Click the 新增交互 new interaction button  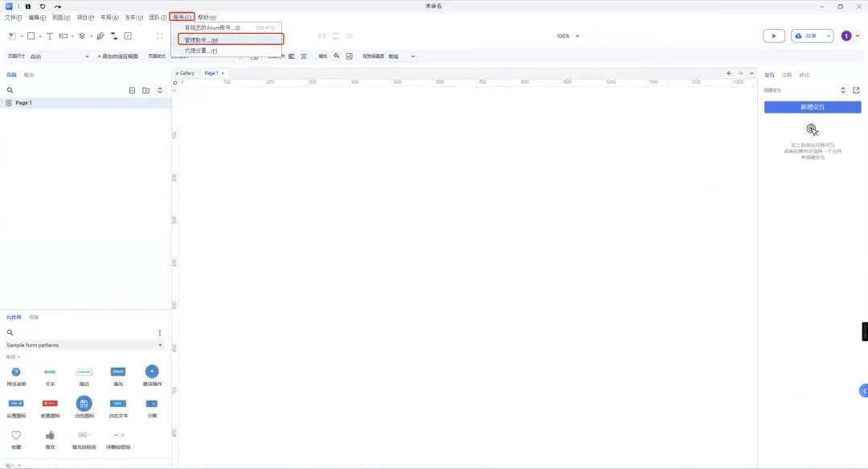pyautogui.click(x=812, y=107)
